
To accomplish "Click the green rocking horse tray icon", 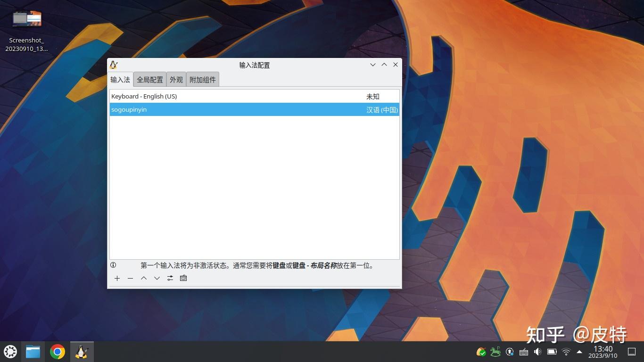I will point(495,352).
